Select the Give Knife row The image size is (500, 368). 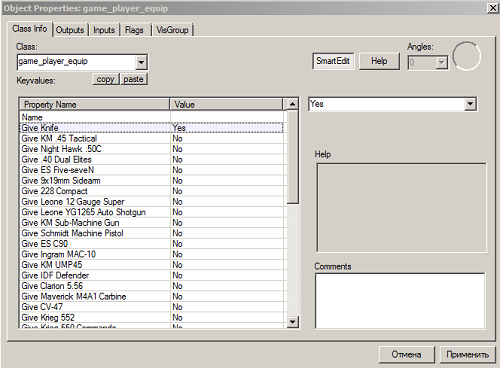click(152, 128)
